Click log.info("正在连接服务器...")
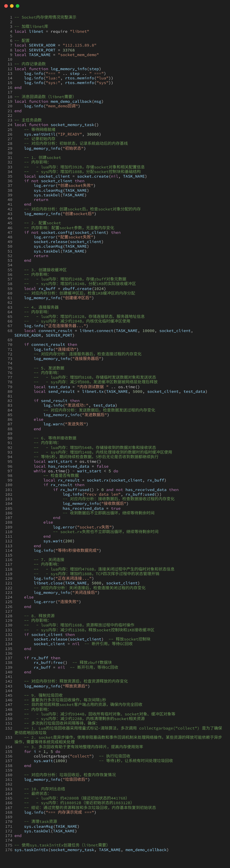The height and width of the screenshot is (868, 230). coord(56,326)
